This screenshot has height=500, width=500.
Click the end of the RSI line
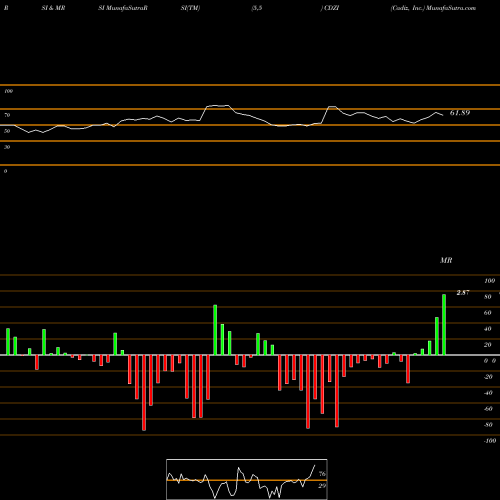coord(443,115)
